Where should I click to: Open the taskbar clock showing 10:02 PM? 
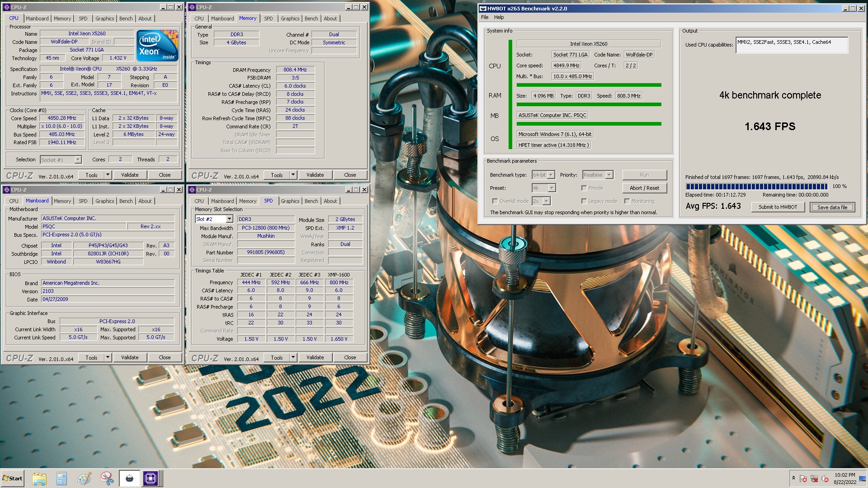click(x=844, y=479)
